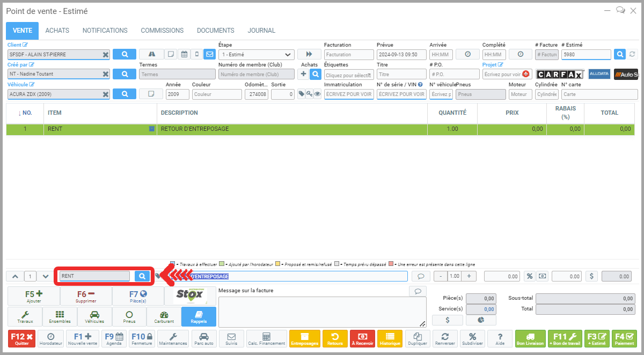Expand the Étape dropdown showing 1 - Estimé
Image resolution: width=644 pixels, height=355 pixels.
point(257,54)
